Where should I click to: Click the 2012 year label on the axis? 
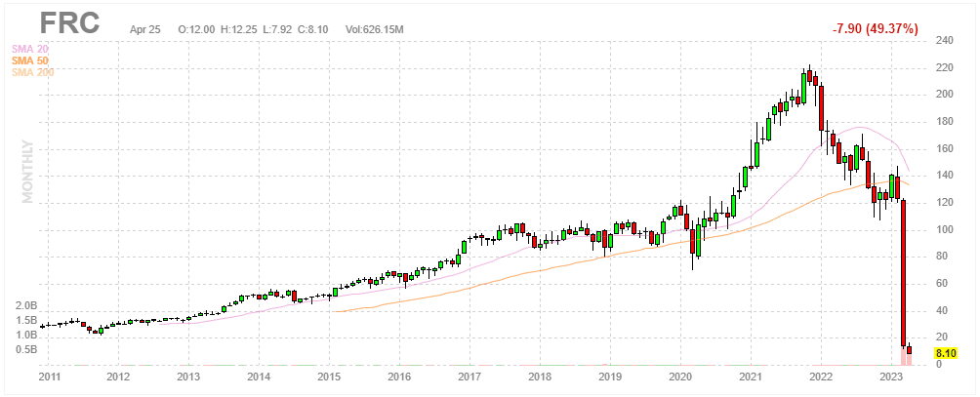[x=117, y=377]
